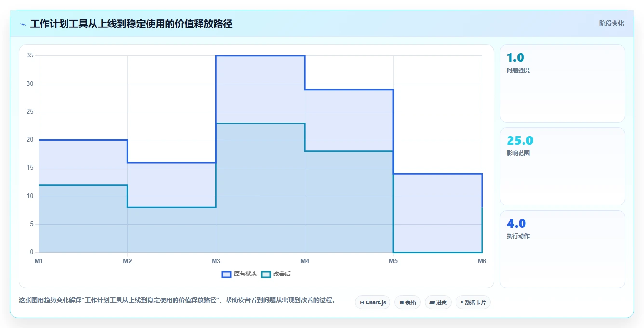Click x-axis label M3

click(x=216, y=261)
